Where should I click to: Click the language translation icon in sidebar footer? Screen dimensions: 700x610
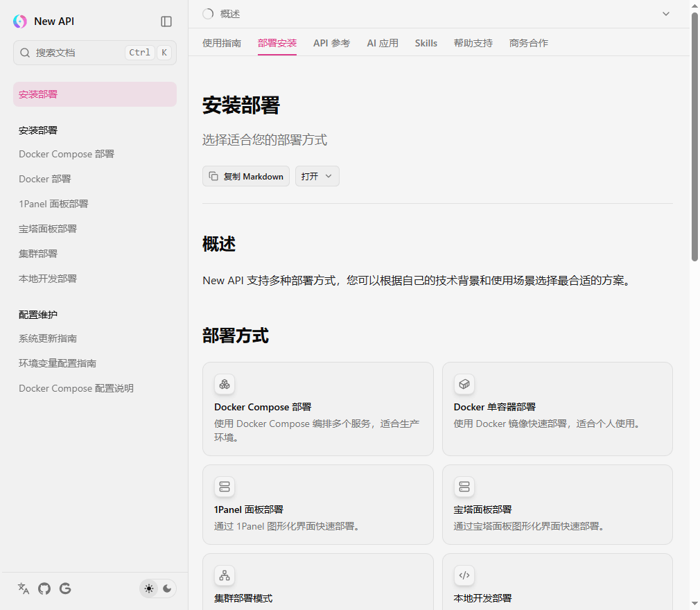coord(23,589)
